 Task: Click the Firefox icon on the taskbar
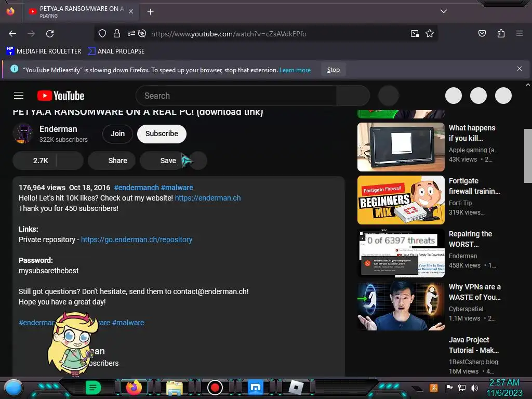[134, 387]
